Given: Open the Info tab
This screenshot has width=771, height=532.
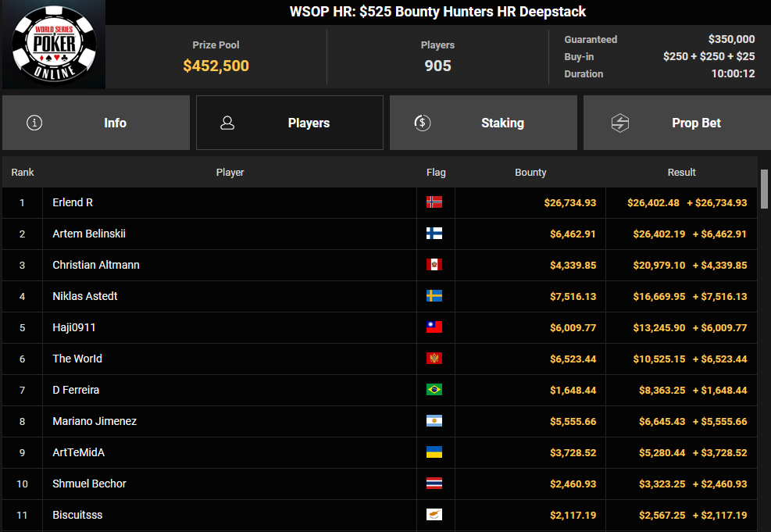Looking at the screenshot, I should tap(96, 123).
